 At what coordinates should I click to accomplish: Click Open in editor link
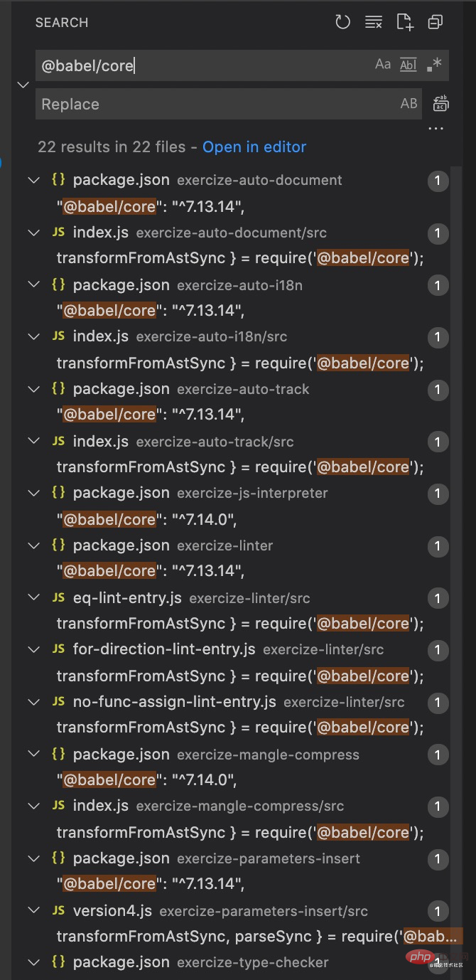[x=254, y=147]
